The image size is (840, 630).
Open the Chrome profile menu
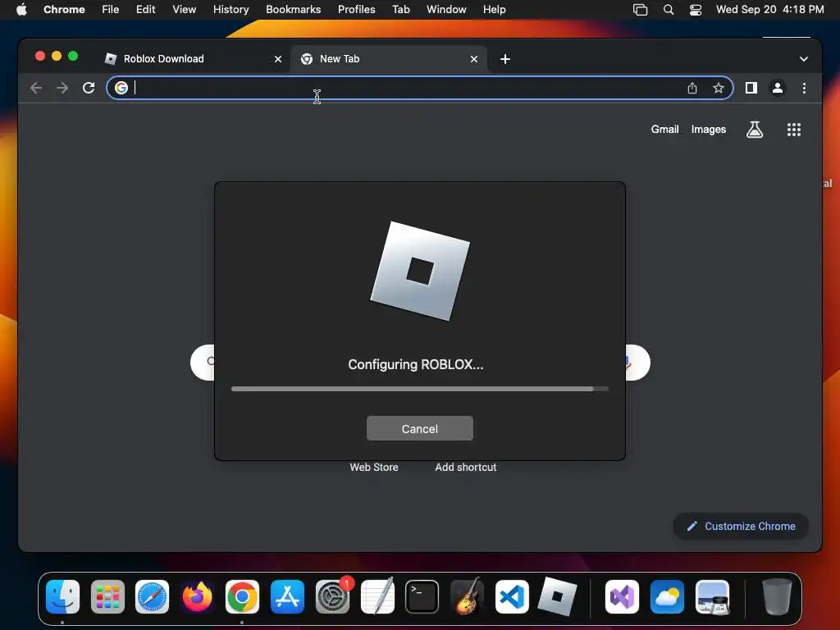(778, 88)
